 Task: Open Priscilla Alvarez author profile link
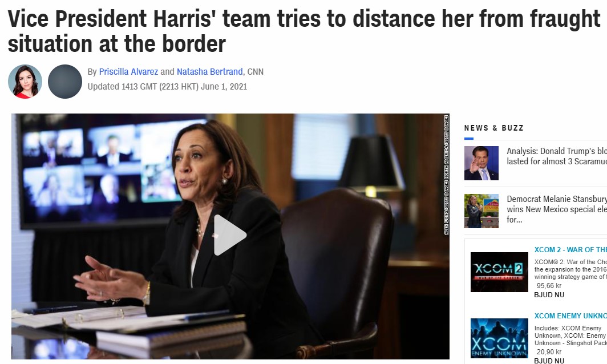click(x=128, y=72)
